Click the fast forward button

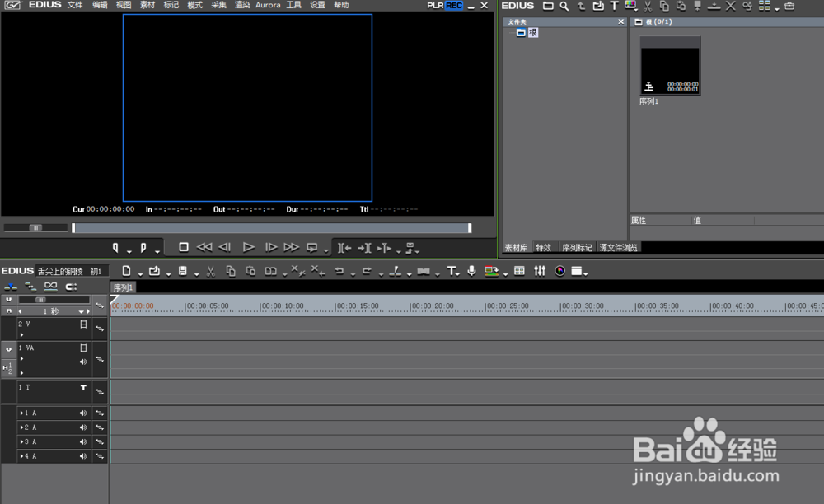291,247
